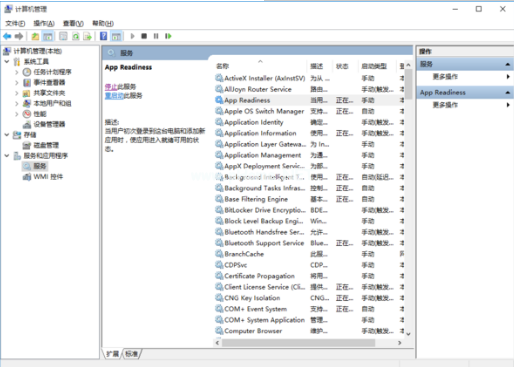Open the 文件(F) menu
514x367 pixels.
tap(15, 23)
